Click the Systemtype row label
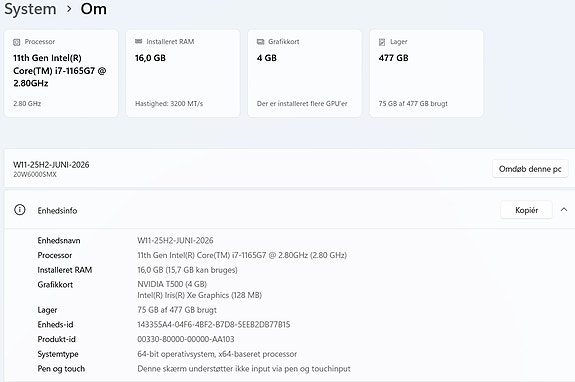This screenshot has width=575, height=382. click(58, 354)
